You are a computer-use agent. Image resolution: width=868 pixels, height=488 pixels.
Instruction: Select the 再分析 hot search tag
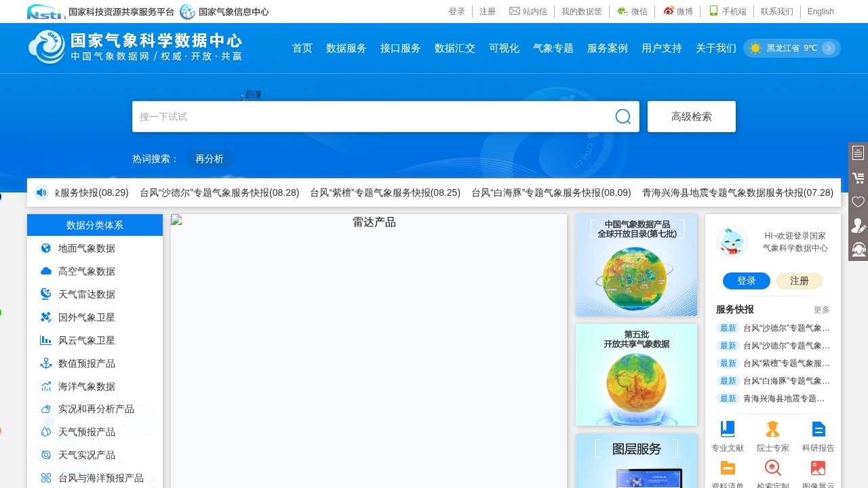point(210,159)
